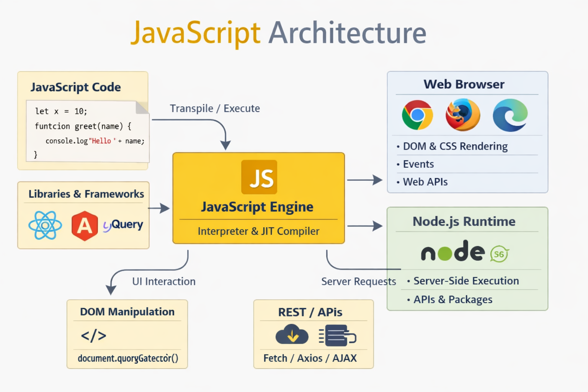The height and width of the screenshot is (392, 588).
Task: Click the 'REST / APIs' heading
Action: 310,312
